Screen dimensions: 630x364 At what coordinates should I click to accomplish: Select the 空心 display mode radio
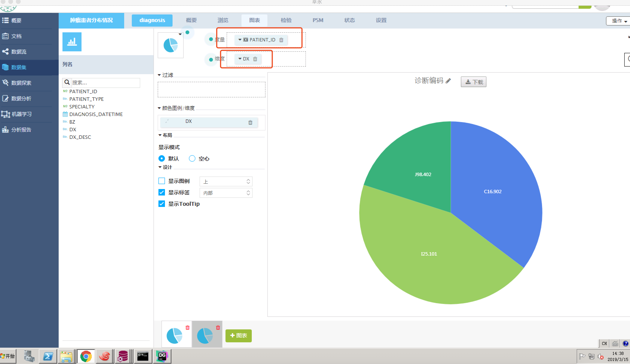(x=192, y=159)
